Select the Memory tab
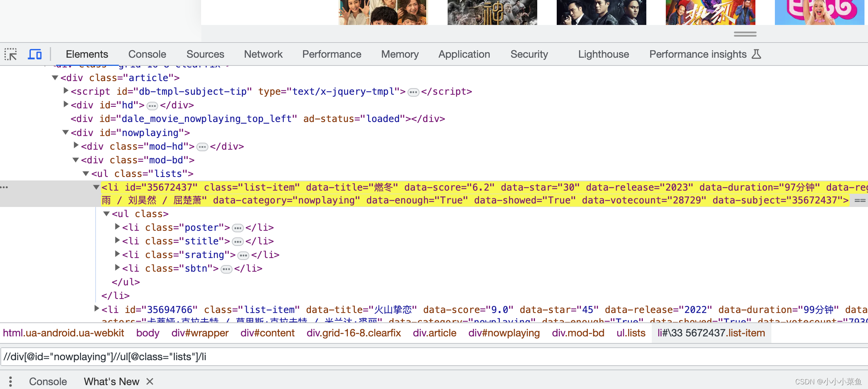 click(400, 54)
